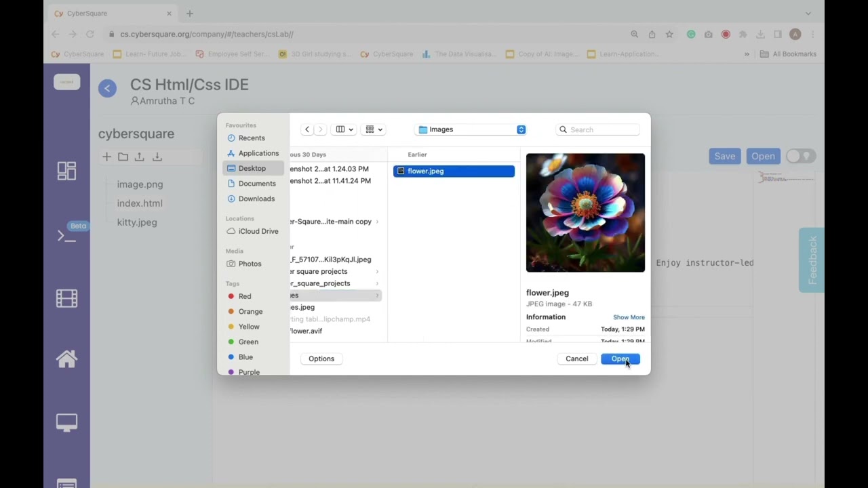The width and height of the screenshot is (868, 488).
Task: Open the All Bookmarks folder
Action: coord(789,54)
